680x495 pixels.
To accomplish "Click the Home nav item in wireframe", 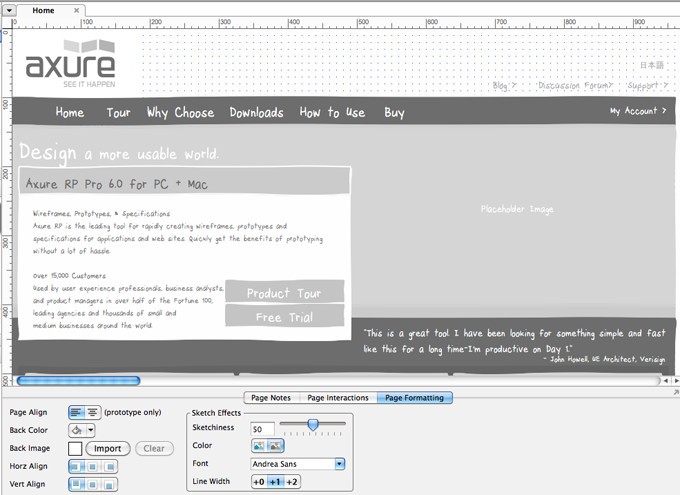I will (70, 112).
